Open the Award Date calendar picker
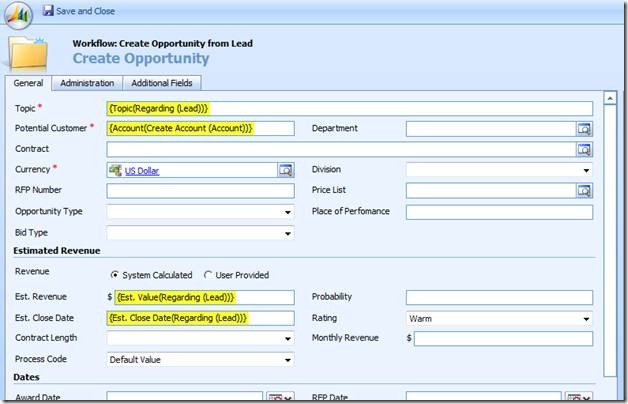Screen dimensions: 628x404 click(x=276, y=398)
